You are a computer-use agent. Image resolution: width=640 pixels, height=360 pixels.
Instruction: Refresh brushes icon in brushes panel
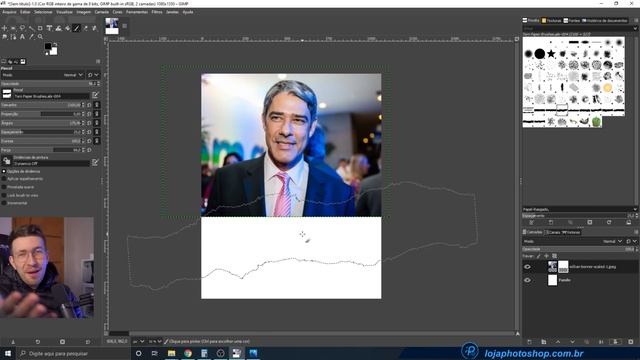[x=609, y=222]
